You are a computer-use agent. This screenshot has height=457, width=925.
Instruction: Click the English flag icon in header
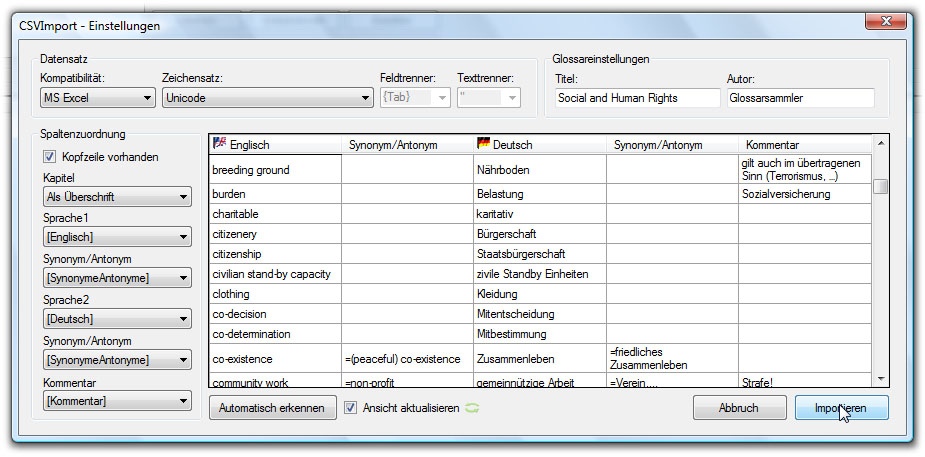point(219,144)
